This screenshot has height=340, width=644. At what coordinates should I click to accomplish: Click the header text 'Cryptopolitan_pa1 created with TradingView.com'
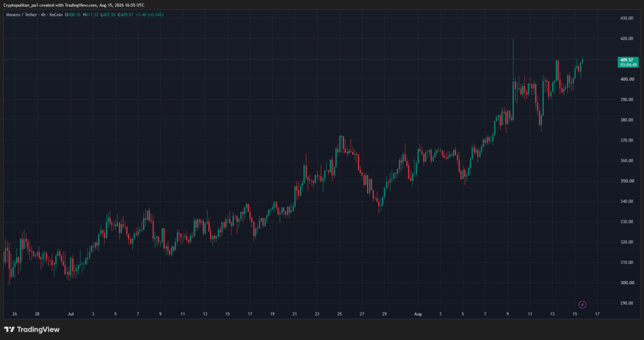tap(50, 5)
